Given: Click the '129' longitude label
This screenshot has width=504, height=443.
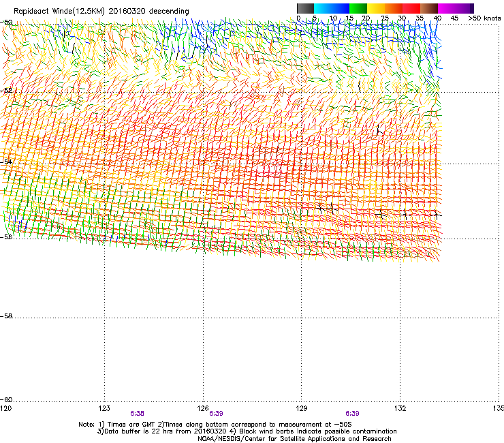Looking at the screenshot, I should 302,408.
